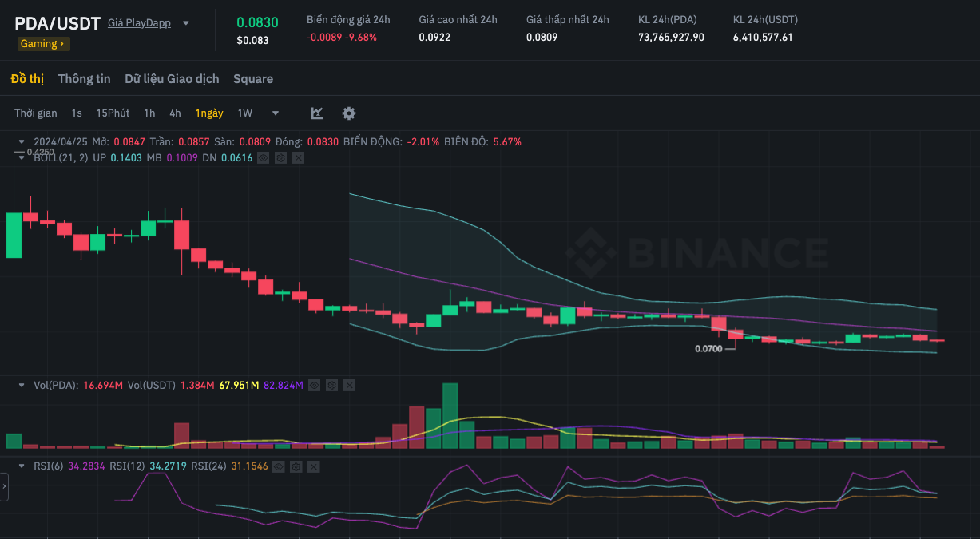Viewport: 980px width, 539px height.
Task: Open Vol indicator settings gear
Action: (331, 385)
